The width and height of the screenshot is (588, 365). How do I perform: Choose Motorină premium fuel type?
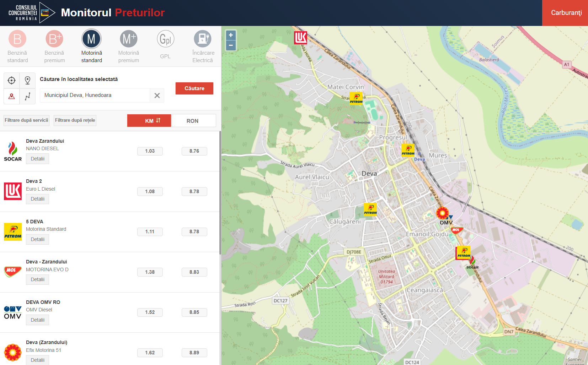tap(128, 39)
